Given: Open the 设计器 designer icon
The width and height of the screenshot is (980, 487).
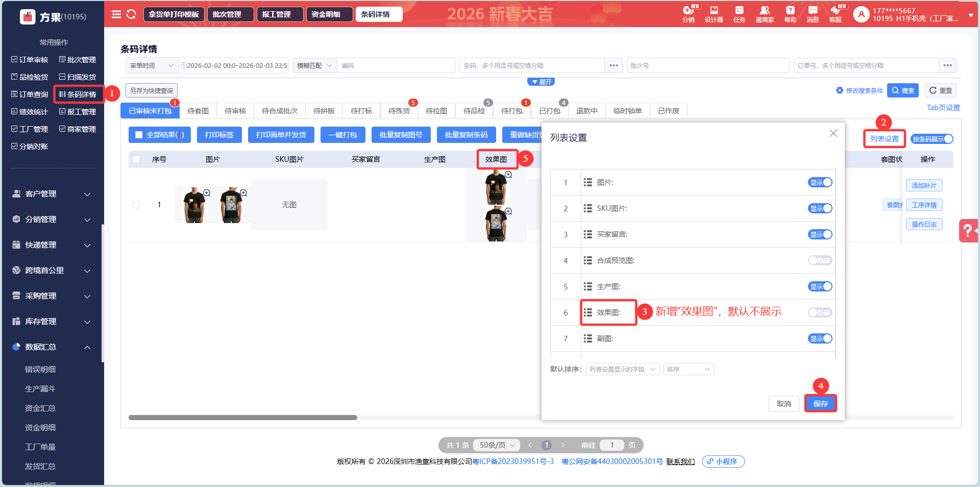Looking at the screenshot, I should click(714, 14).
